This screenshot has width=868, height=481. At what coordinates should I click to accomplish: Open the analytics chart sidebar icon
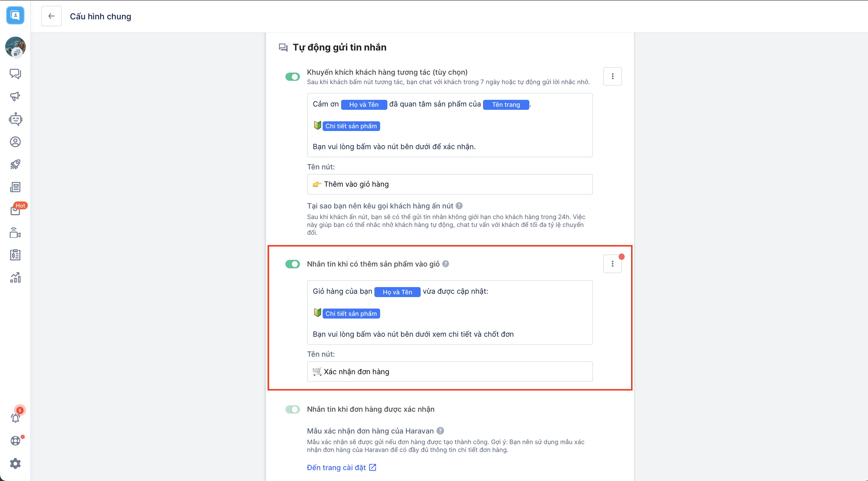pos(15,277)
